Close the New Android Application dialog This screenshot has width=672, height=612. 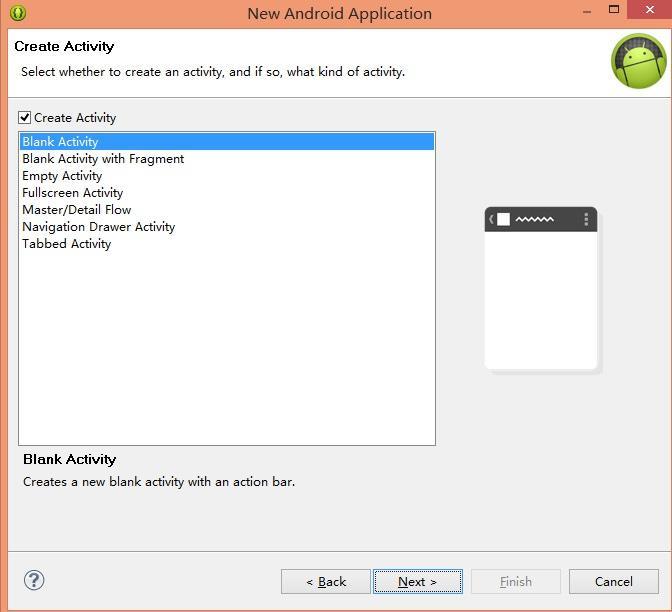coord(650,11)
